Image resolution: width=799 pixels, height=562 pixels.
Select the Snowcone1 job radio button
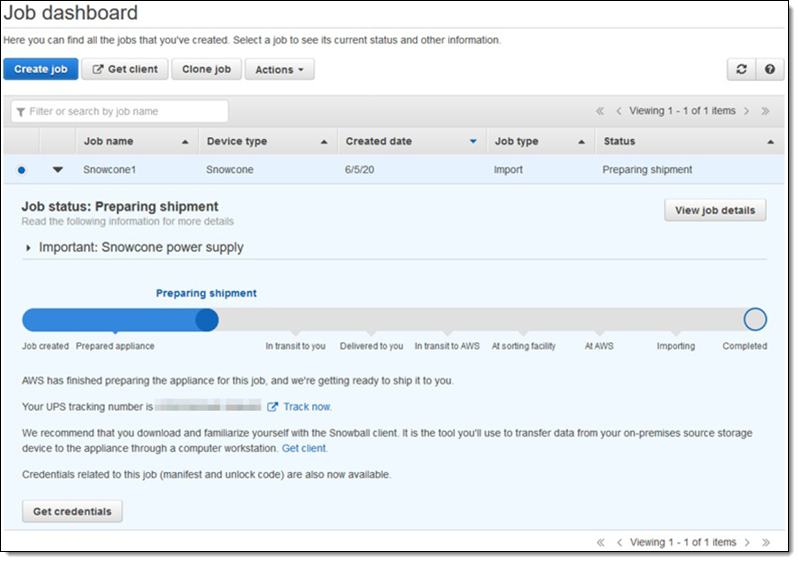click(x=21, y=170)
